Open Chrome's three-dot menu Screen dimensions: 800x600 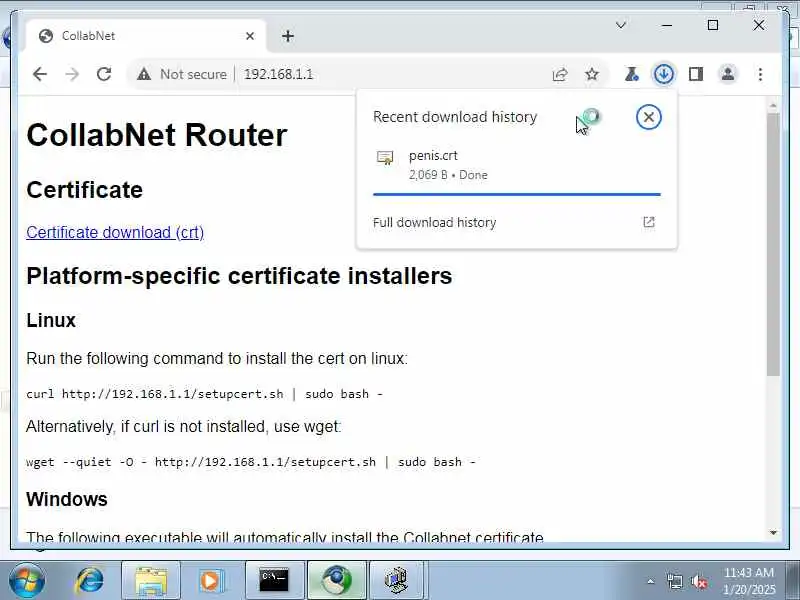coord(760,74)
